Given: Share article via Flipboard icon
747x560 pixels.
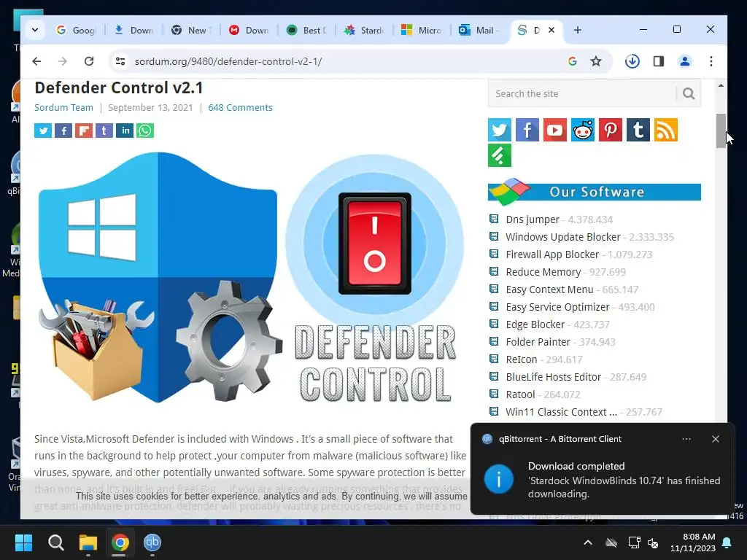Looking at the screenshot, I should click(x=84, y=131).
